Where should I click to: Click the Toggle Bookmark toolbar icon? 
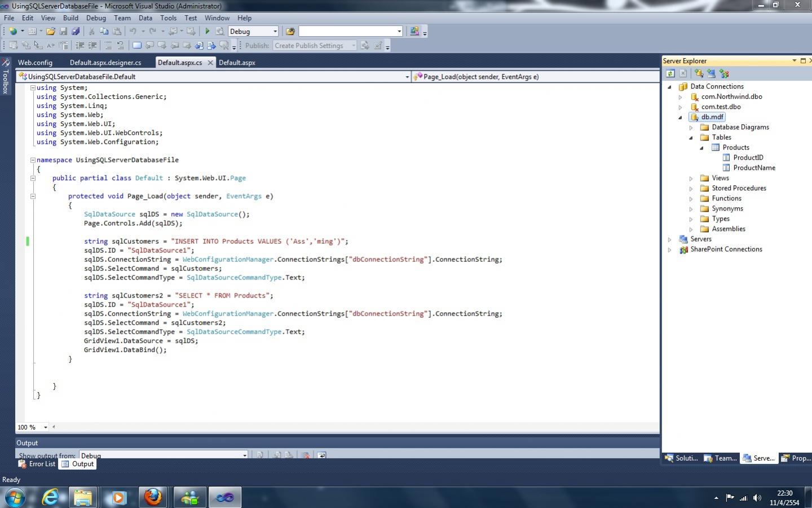pos(137,46)
